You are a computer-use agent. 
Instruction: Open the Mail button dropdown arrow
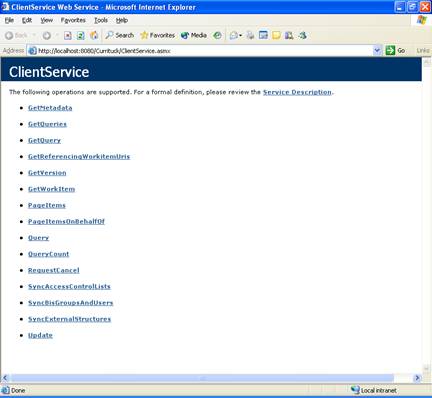pyautogui.click(x=241, y=35)
